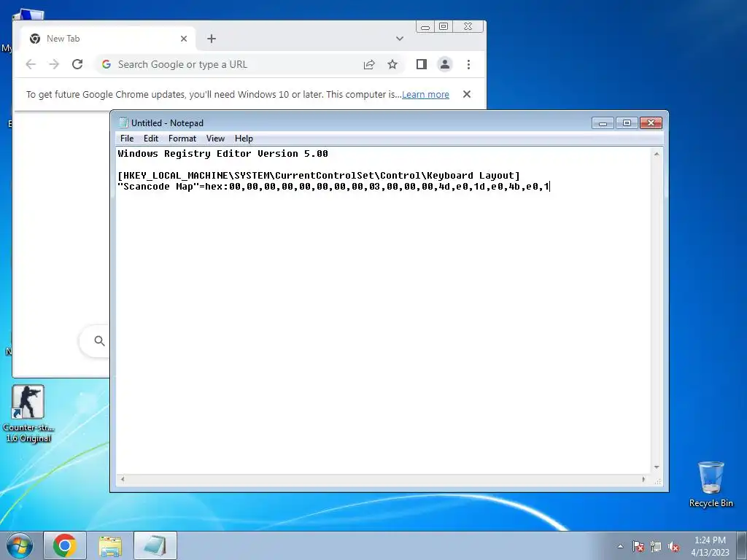Viewport: 747px width, 560px height.
Task: Switch to Chrome from the taskbar
Action: click(x=65, y=545)
